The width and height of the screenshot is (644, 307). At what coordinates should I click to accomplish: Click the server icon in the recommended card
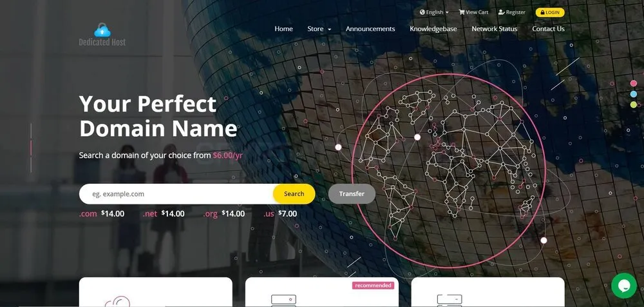point(283,301)
